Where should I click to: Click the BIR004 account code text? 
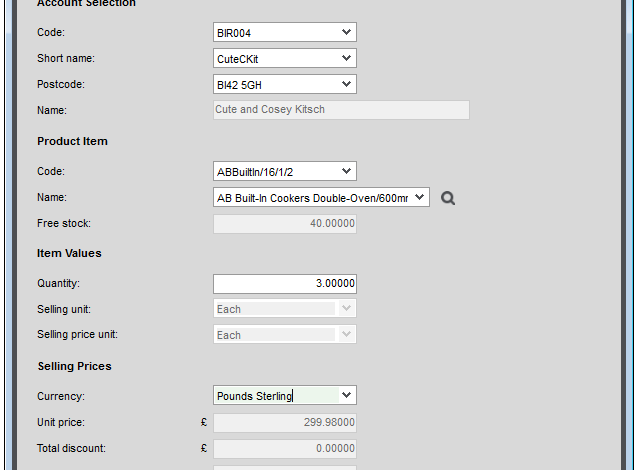(234, 33)
